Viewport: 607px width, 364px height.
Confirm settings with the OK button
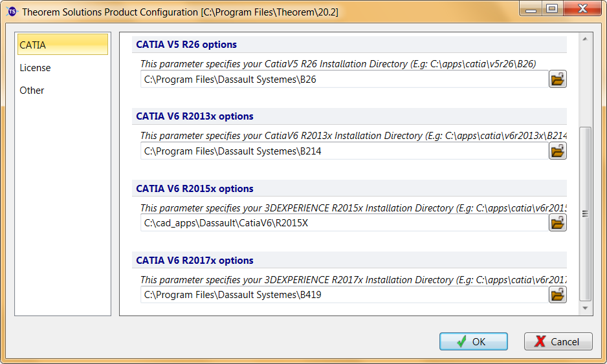point(474,341)
